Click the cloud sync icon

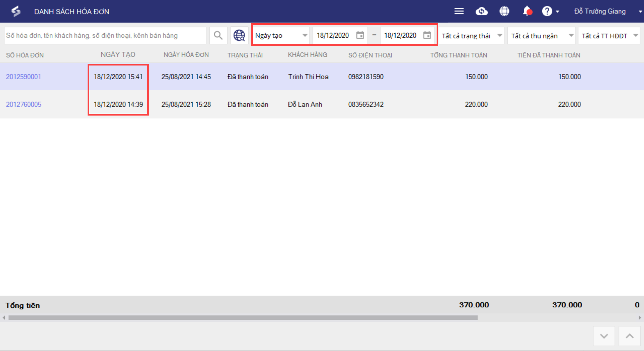[x=482, y=11]
